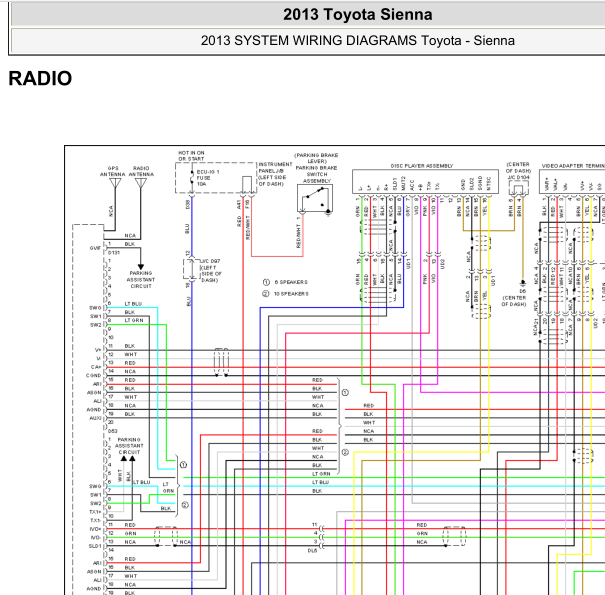
Task: Click the IVO+ terminal label
Action: (x=96, y=529)
